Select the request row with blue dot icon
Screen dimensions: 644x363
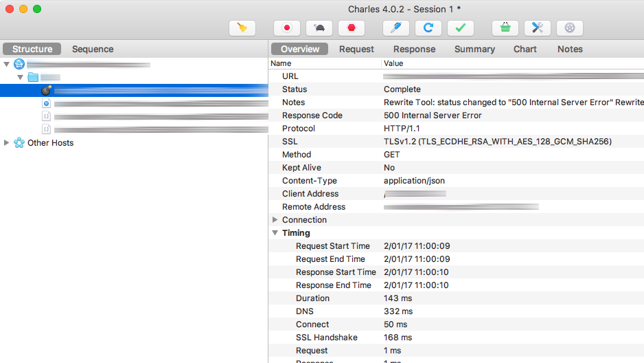coord(134,103)
